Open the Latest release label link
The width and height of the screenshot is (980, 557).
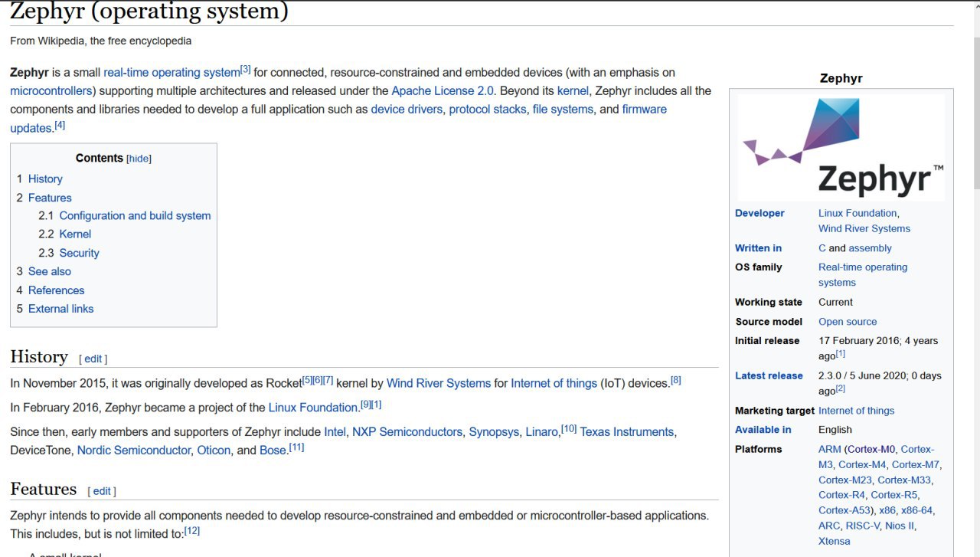769,375
